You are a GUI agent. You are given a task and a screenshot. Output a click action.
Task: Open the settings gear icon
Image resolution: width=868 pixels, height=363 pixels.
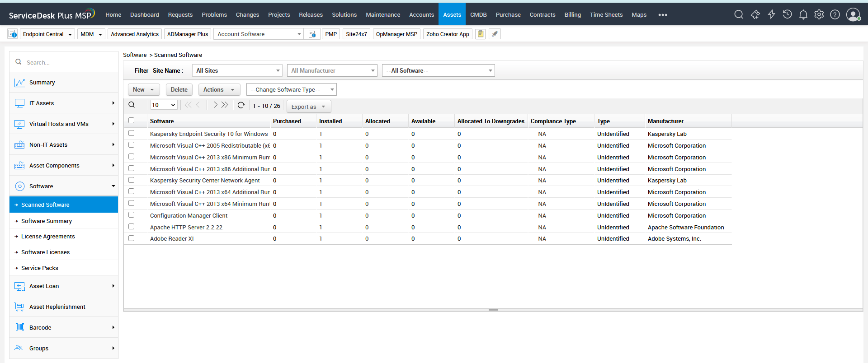819,14
